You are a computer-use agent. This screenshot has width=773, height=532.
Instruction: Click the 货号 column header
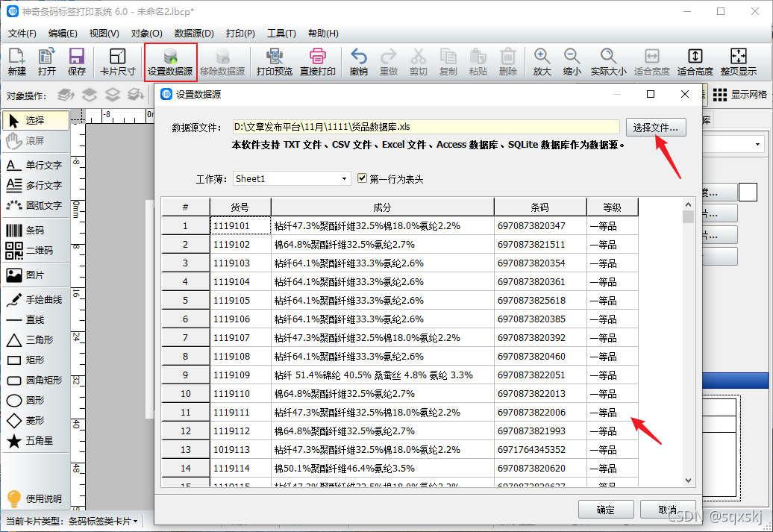[240, 207]
